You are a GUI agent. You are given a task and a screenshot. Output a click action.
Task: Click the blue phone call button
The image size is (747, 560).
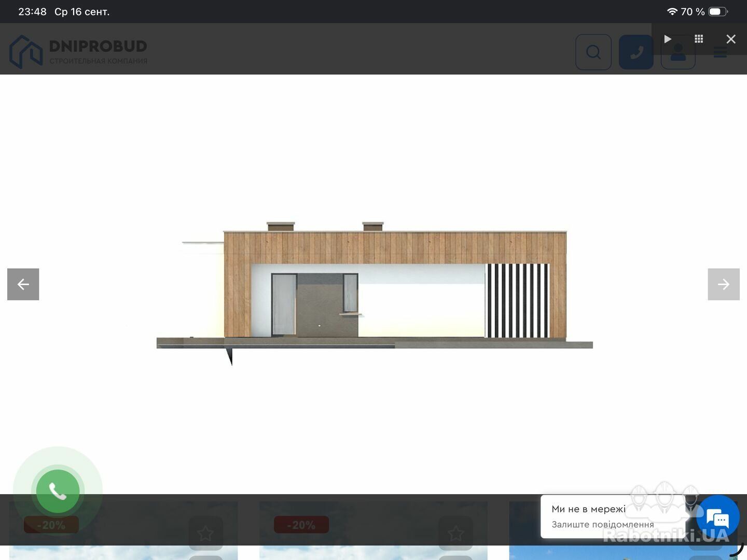point(636,52)
